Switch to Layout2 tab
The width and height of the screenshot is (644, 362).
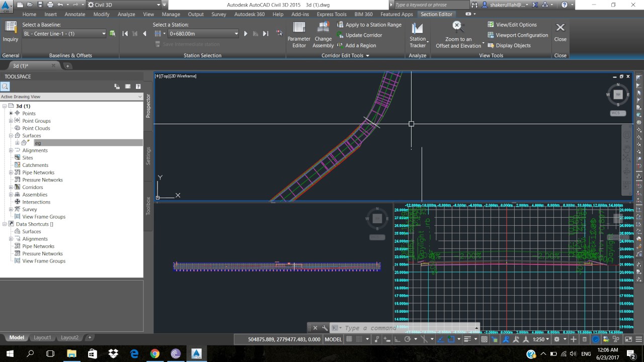pos(69,337)
